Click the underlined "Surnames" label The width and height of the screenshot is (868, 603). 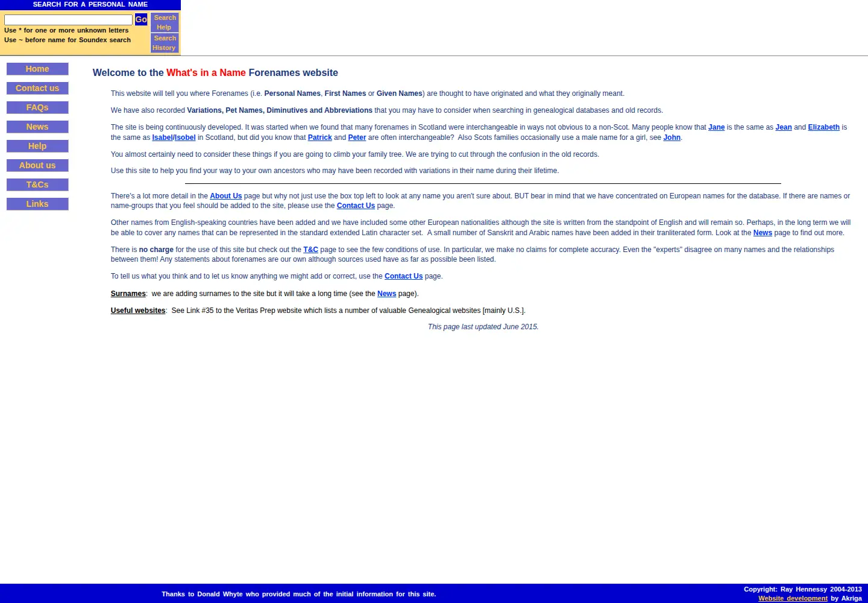pos(128,294)
